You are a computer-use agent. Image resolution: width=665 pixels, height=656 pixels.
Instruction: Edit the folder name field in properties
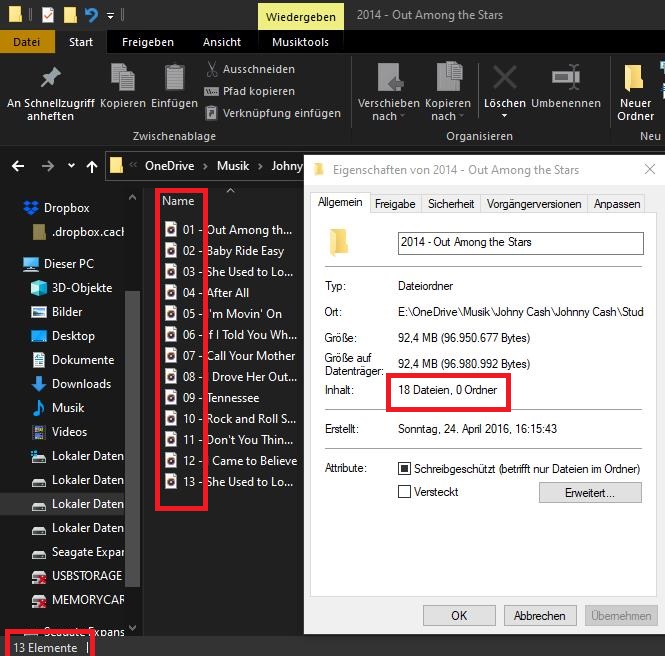pos(520,243)
